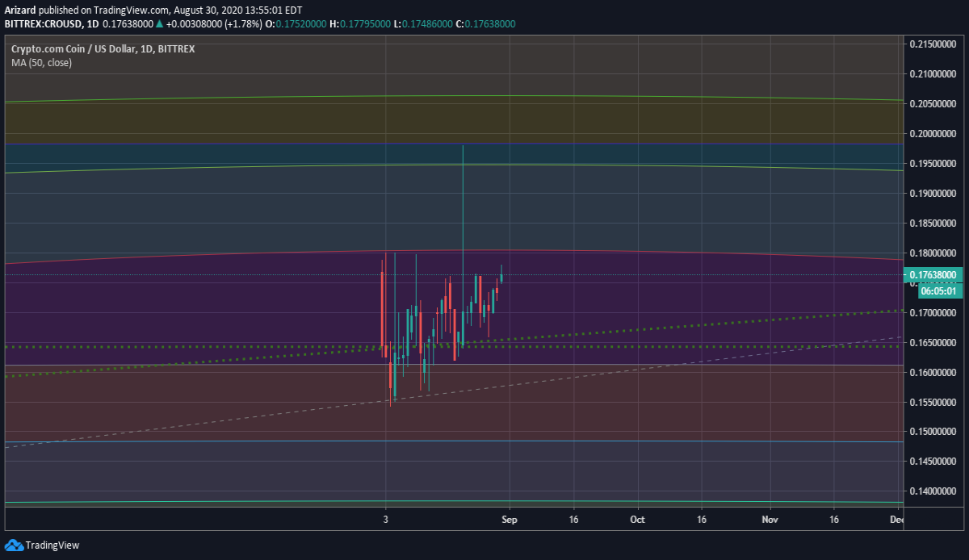Click the 16 label after Nov
The height and width of the screenshot is (560, 969).
coord(834,520)
